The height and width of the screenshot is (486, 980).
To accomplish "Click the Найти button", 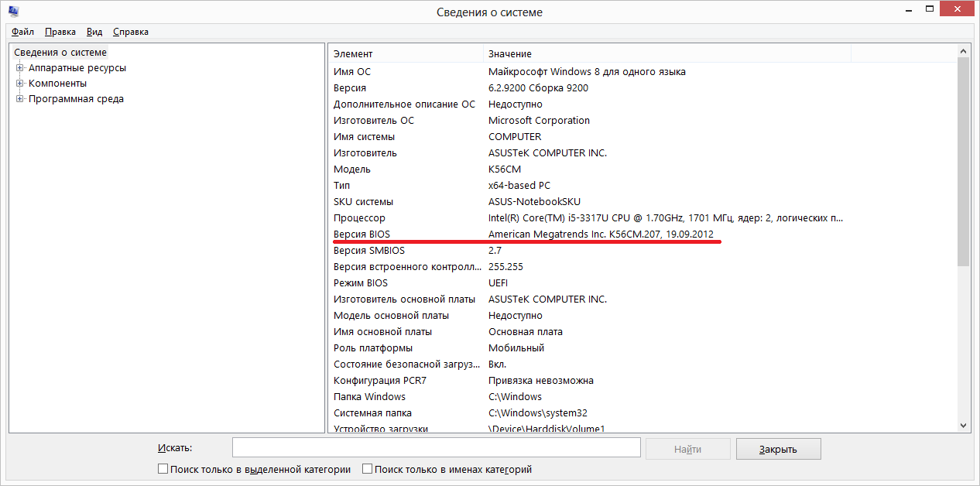I will tap(687, 447).
